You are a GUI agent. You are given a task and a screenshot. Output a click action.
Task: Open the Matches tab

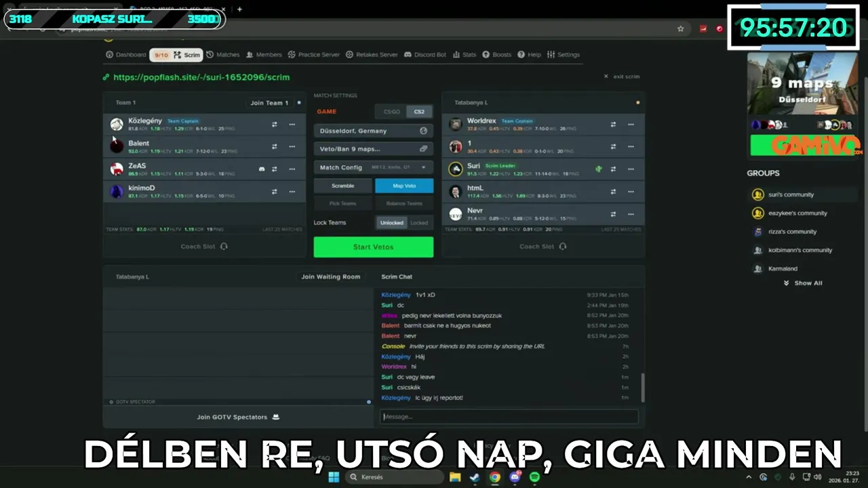(x=223, y=55)
